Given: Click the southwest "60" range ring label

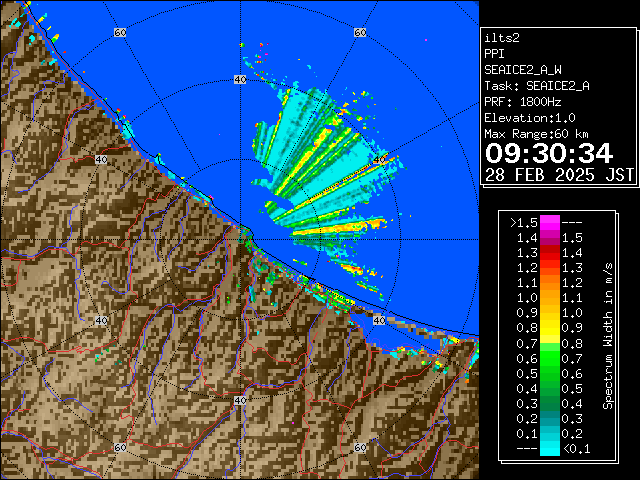Looking at the screenshot, I should pos(120,448).
